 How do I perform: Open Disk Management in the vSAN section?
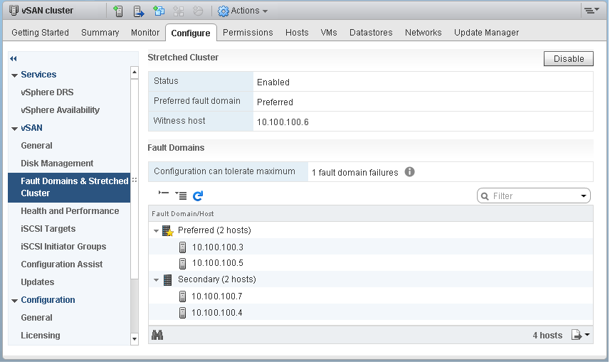[57, 164]
